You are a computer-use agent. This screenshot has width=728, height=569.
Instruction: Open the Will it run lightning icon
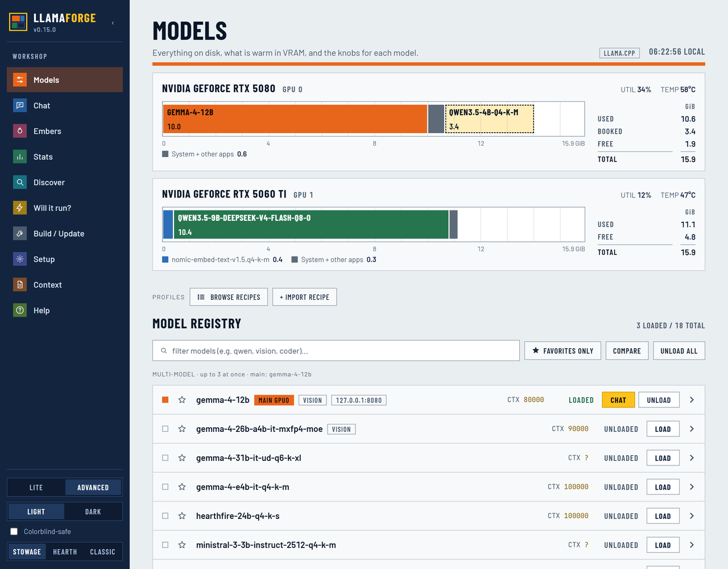20,208
